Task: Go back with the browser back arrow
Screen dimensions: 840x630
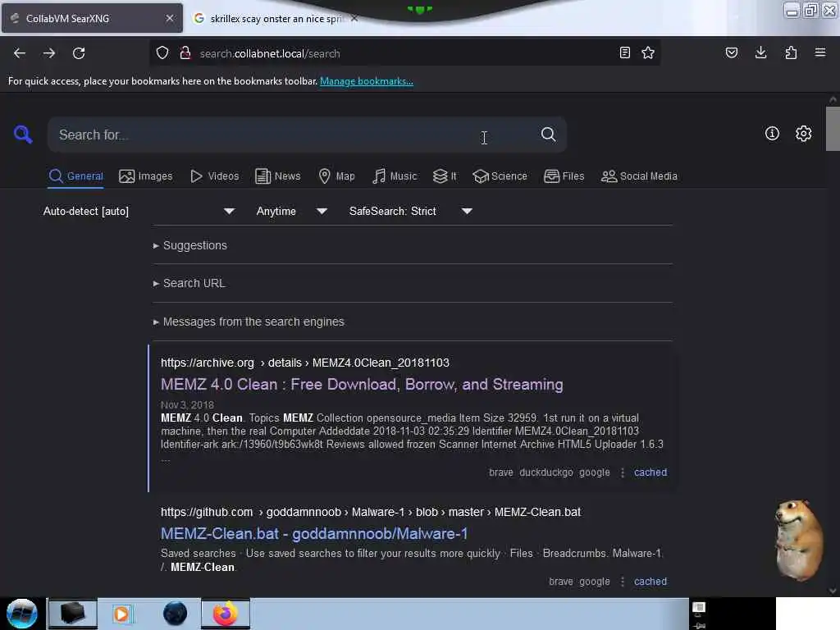Action: (20, 53)
